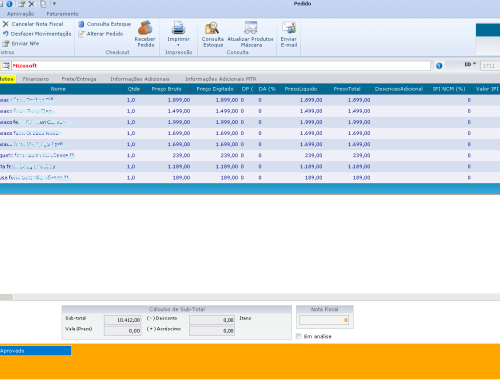Sort by the Preço Digitado column header
Image resolution: width=500 pixels, height=380 pixels.
click(215, 89)
